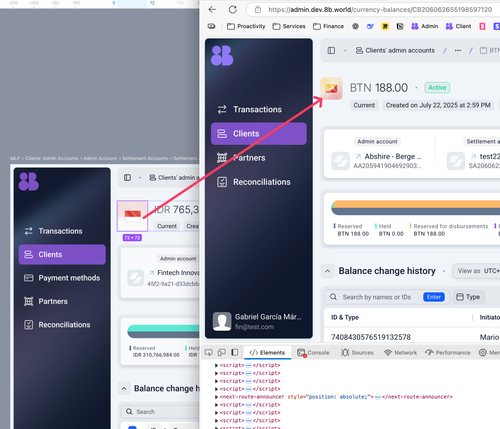This screenshot has height=429, width=500.
Task: Open the View as UTC timezone dropdown
Action: click(x=477, y=271)
